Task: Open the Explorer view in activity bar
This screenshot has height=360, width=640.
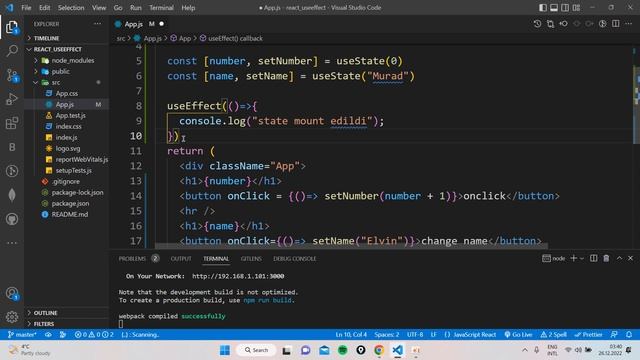Action: point(12,28)
